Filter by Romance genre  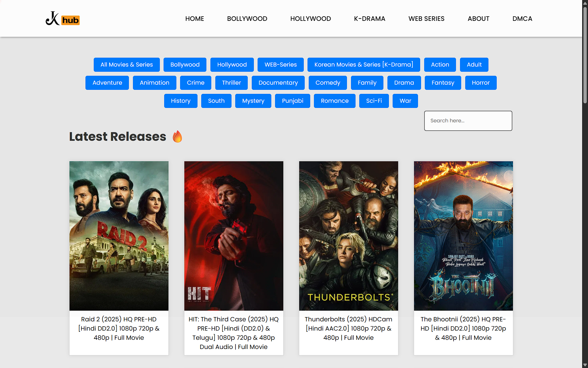click(334, 101)
